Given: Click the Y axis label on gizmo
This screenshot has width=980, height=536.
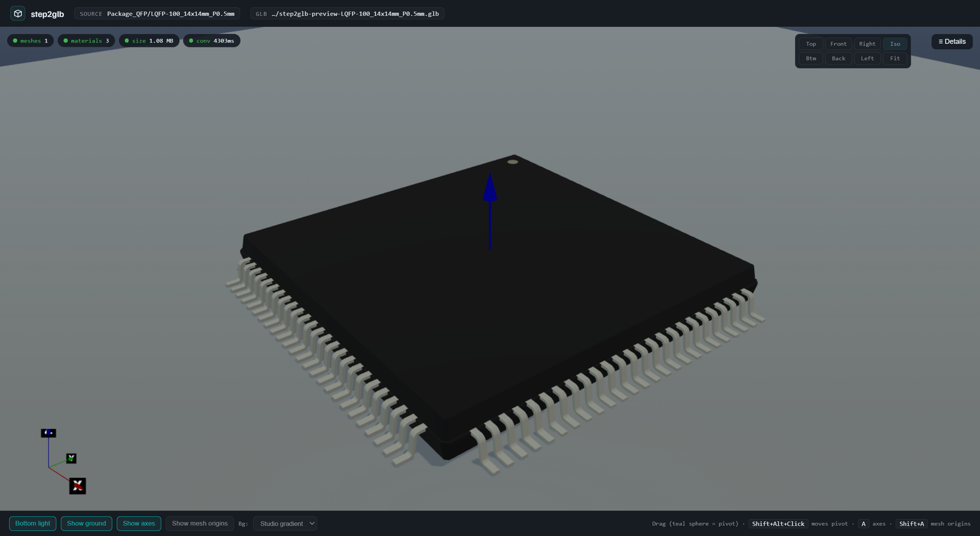Looking at the screenshot, I should pos(71,458).
